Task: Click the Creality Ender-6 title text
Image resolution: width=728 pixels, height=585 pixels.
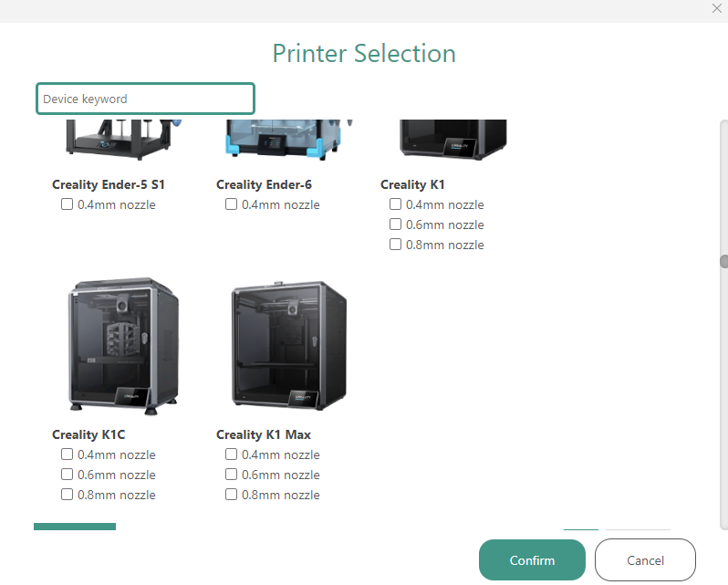Action: pos(264,184)
